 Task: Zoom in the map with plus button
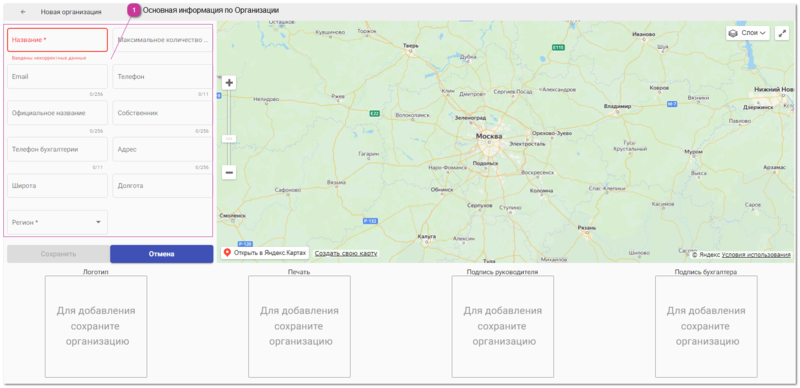point(229,83)
